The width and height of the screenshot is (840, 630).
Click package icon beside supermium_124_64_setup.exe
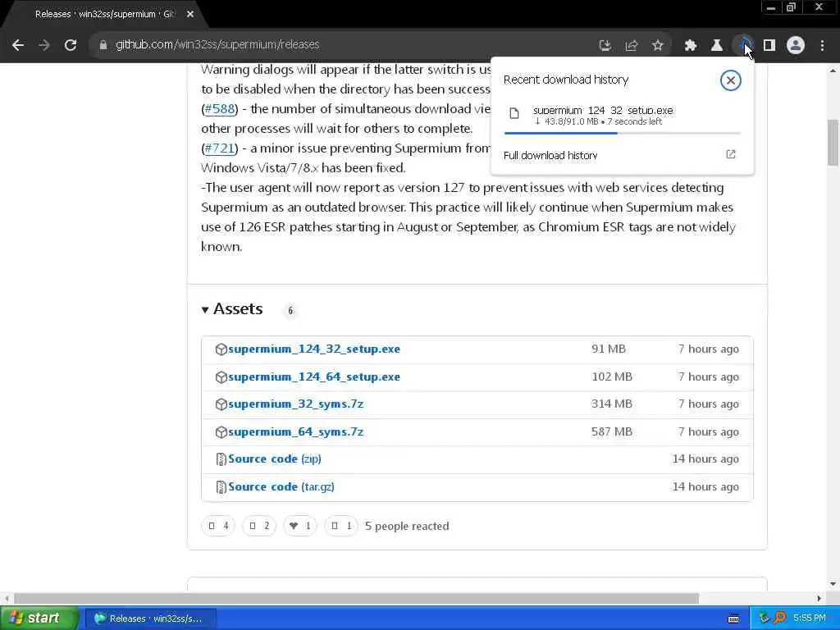(221, 377)
